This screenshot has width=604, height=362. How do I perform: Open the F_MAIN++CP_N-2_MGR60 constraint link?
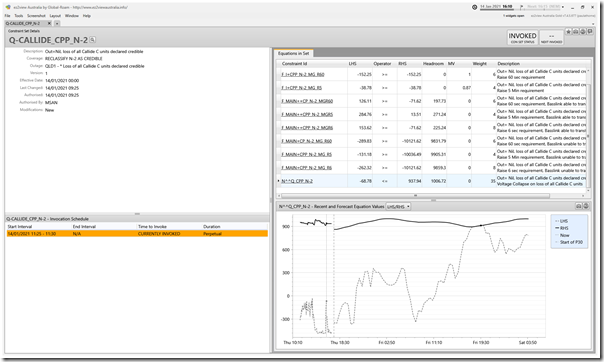click(307, 101)
